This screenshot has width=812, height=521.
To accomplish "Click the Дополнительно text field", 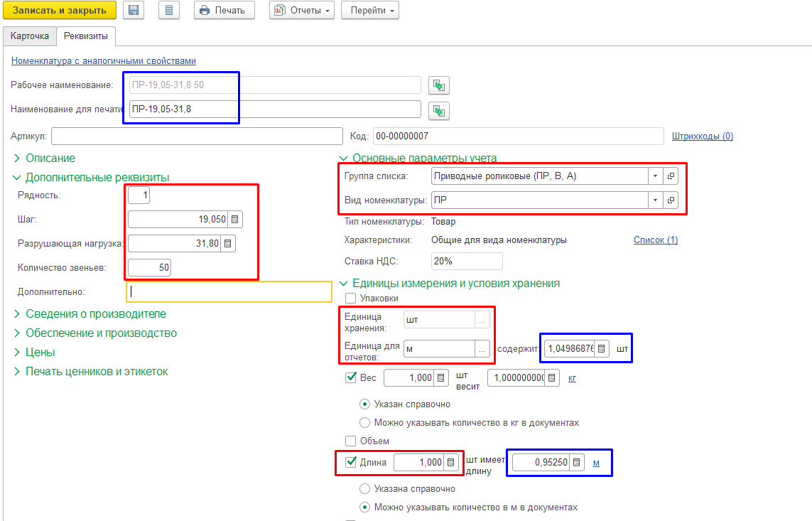I will tap(229, 291).
